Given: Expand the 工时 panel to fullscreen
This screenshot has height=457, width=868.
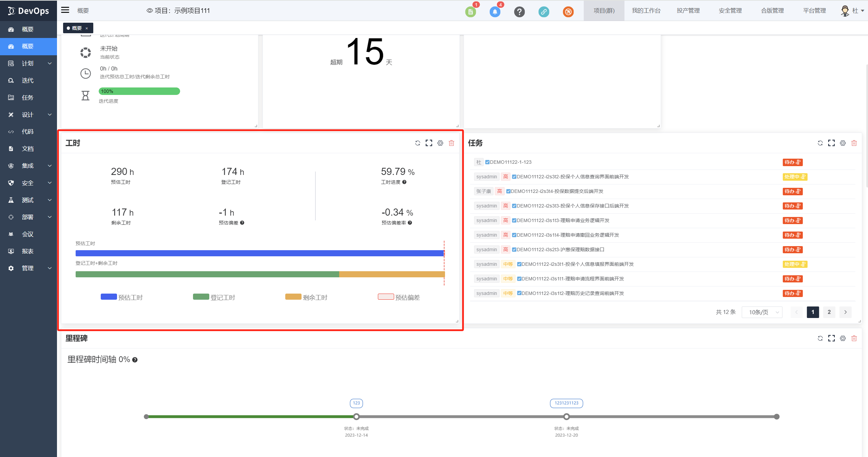Looking at the screenshot, I should pyautogui.click(x=429, y=143).
